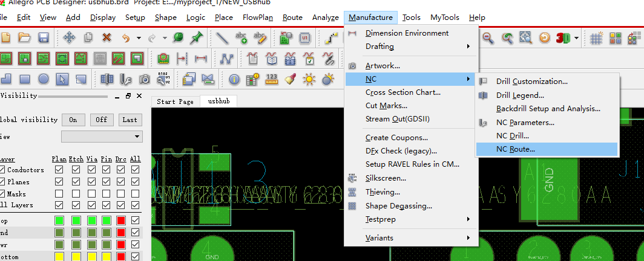Toggle Conductors Plan checkbox
The width and height of the screenshot is (644, 261).
click(59, 170)
